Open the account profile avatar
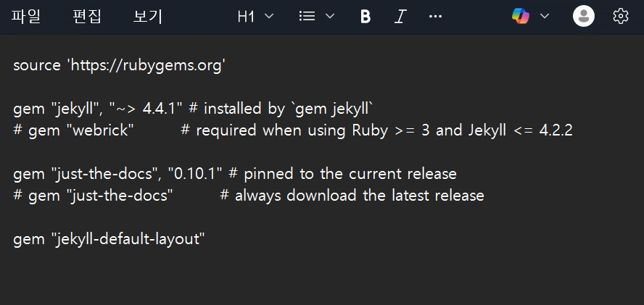 [584, 17]
